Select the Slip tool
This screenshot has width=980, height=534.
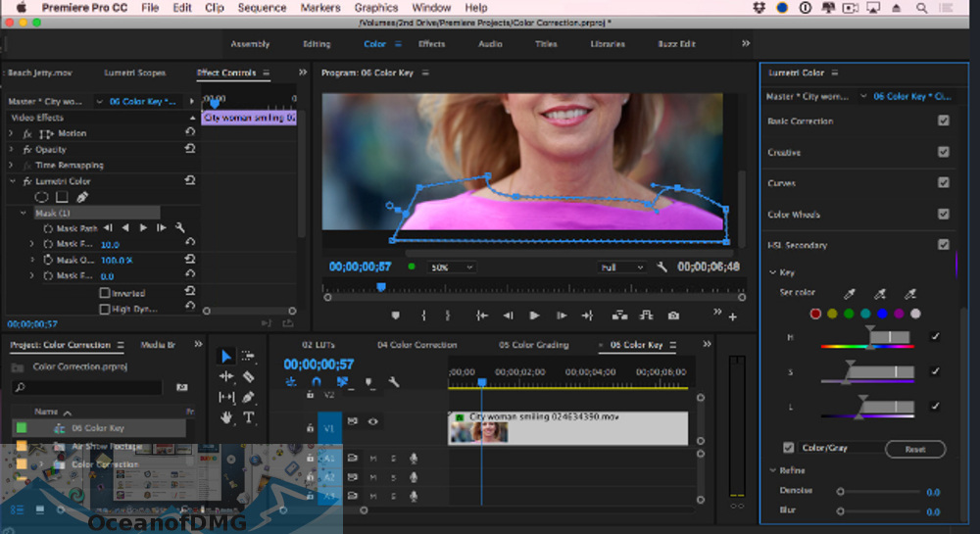[x=225, y=397]
